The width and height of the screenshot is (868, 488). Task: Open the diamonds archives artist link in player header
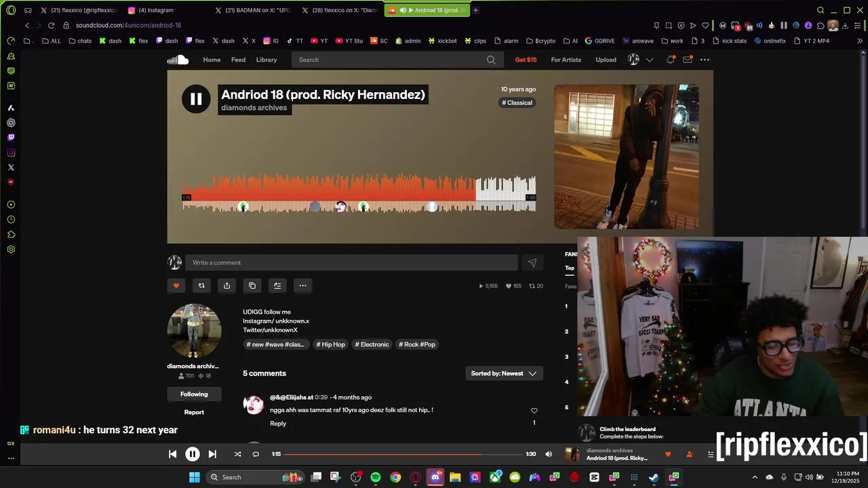tap(254, 108)
